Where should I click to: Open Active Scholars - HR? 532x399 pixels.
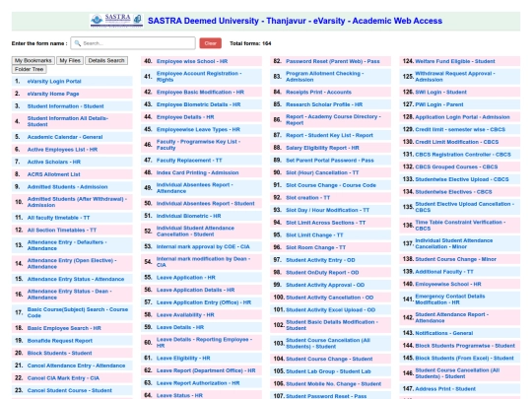(x=54, y=162)
